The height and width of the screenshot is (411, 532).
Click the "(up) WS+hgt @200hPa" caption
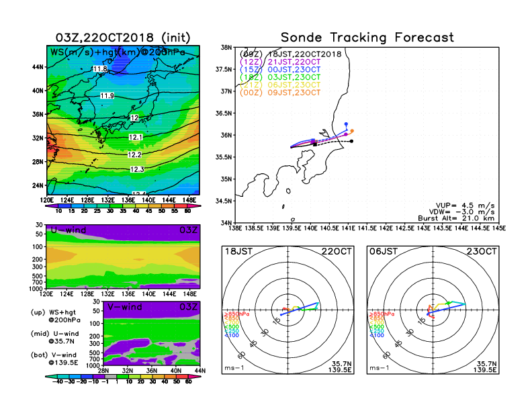click(x=56, y=316)
